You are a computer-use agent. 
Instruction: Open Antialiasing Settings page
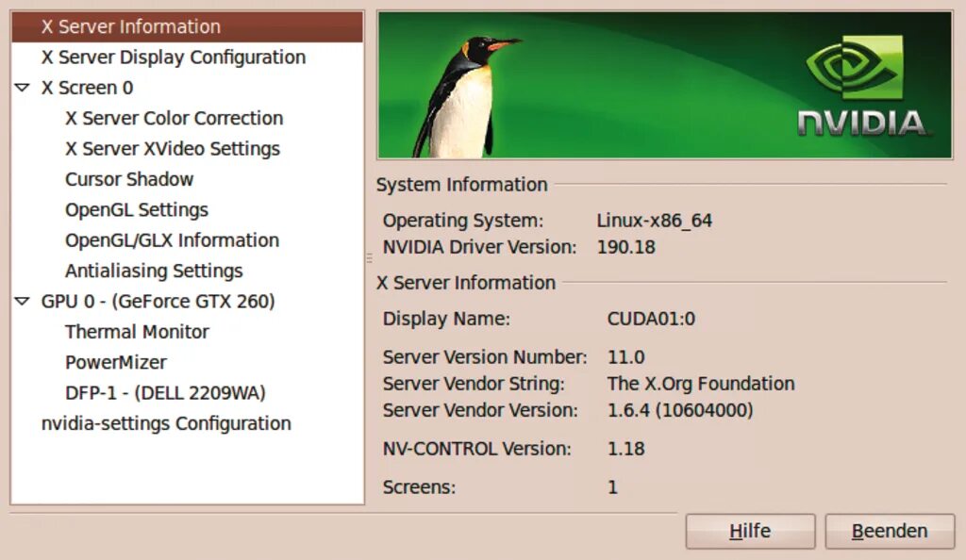(x=154, y=271)
